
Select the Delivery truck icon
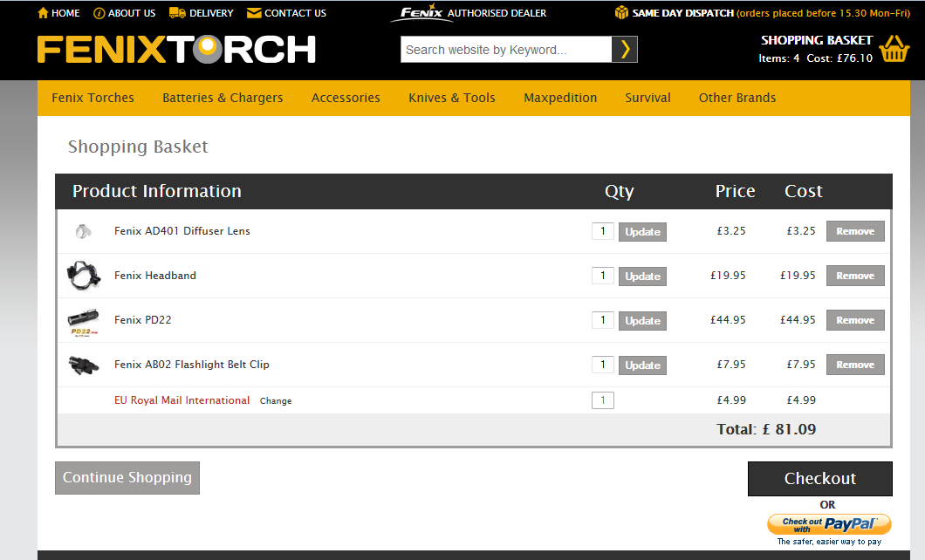pyautogui.click(x=176, y=13)
